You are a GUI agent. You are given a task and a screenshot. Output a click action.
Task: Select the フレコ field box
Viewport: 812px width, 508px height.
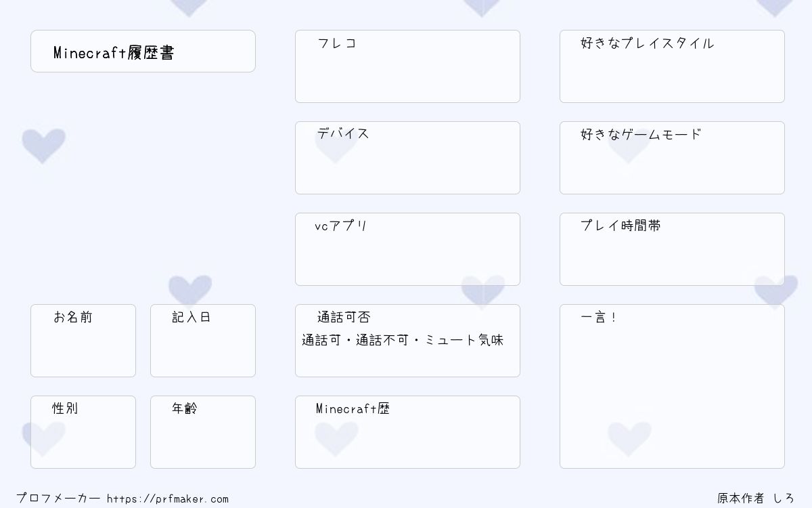(x=407, y=66)
